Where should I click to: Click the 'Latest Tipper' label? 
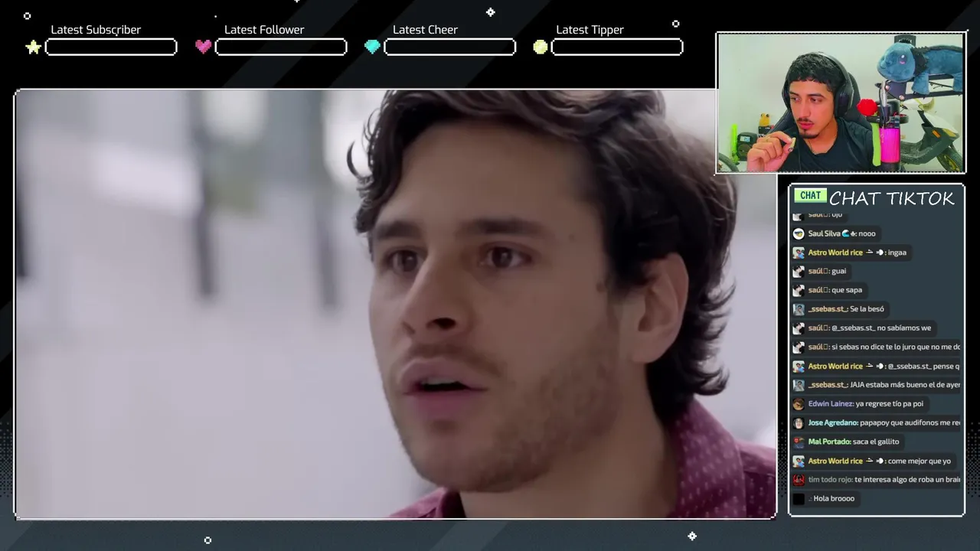(x=590, y=30)
